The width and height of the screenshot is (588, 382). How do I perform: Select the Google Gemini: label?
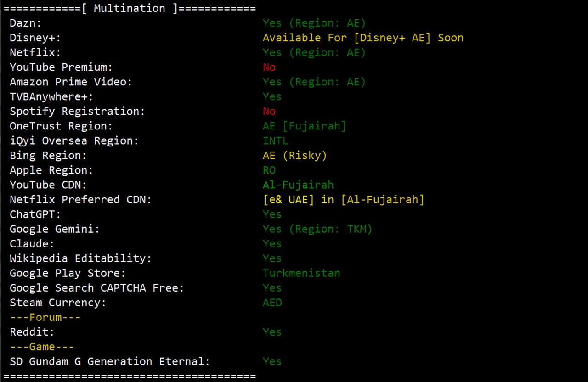click(55, 229)
